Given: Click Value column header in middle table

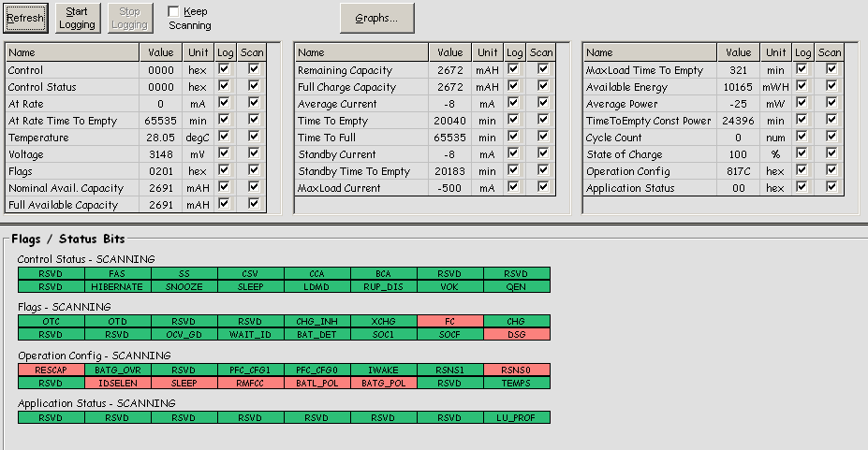Looking at the screenshot, I should pos(449,52).
